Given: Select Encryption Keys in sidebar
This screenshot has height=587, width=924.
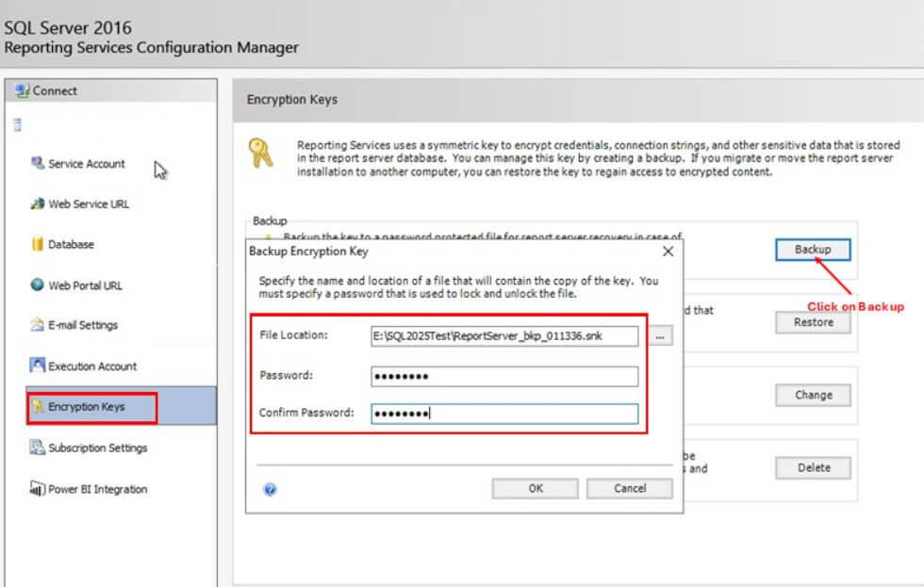Looking at the screenshot, I should (x=122, y=406).
